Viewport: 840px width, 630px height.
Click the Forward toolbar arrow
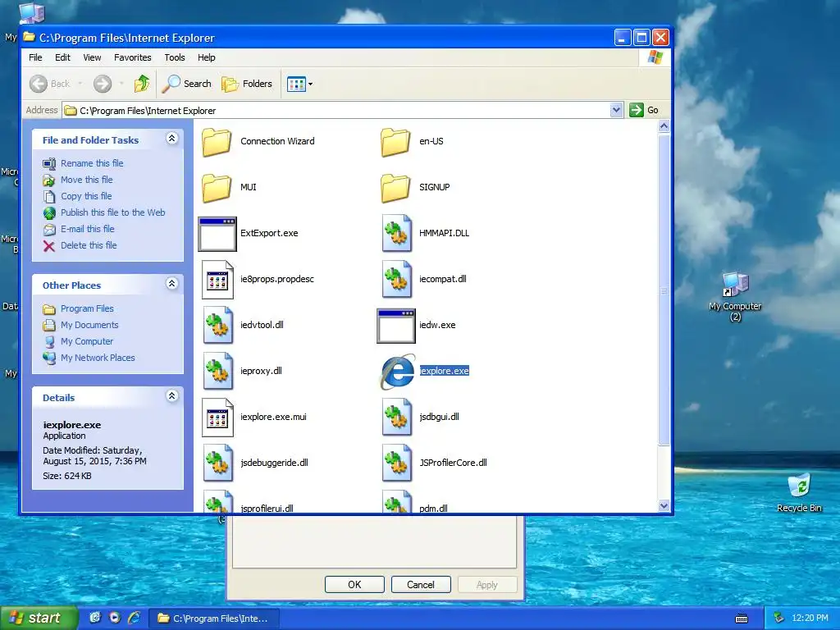(103, 84)
